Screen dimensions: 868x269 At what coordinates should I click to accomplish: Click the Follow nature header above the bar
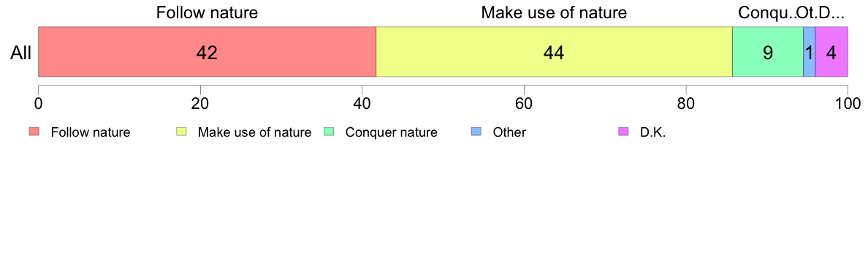coord(207,12)
